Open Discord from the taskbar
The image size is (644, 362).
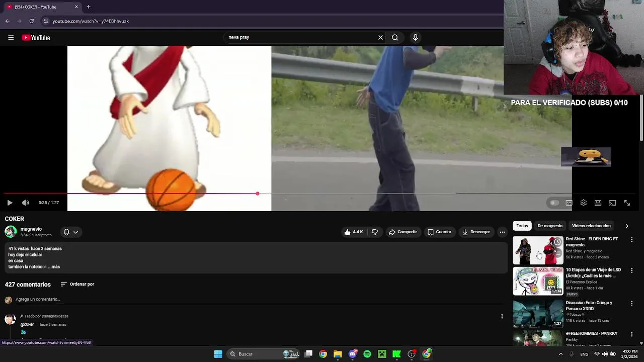tap(353, 354)
